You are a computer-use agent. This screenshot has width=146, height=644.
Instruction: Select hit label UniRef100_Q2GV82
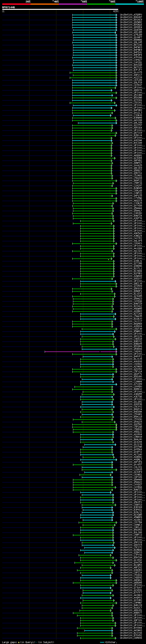[131, 369]
